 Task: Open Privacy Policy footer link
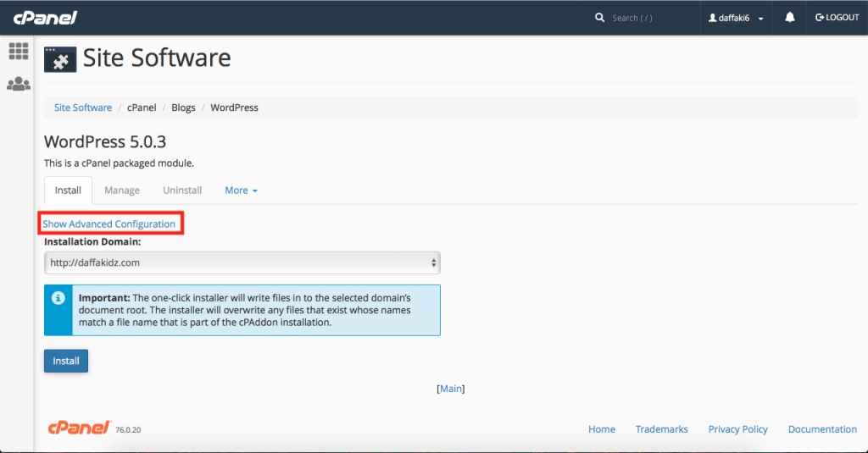point(738,429)
